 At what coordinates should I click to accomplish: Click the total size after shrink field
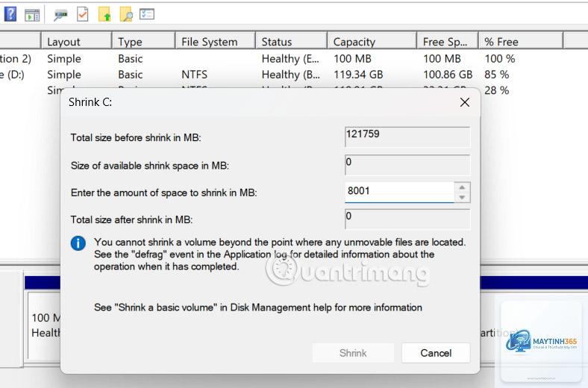(x=407, y=219)
